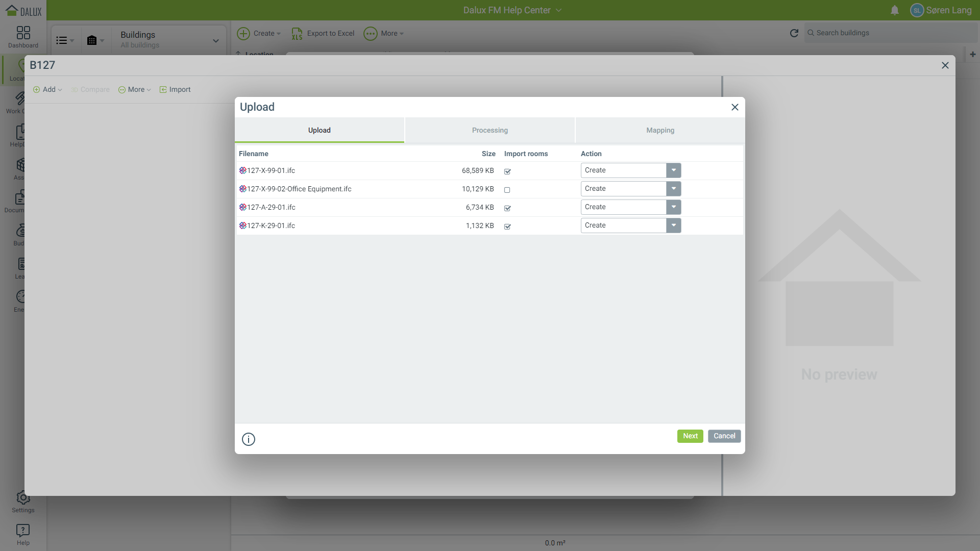Expand the Buildings selector dropdown
This screenshot has width=980, height=551.
coord(215,40)
